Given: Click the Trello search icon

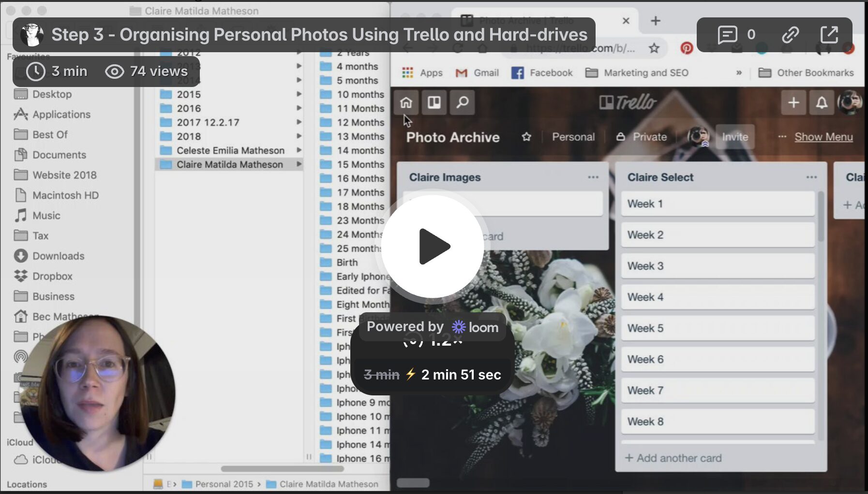Looking at the screenshot, I should coord(462,102).
